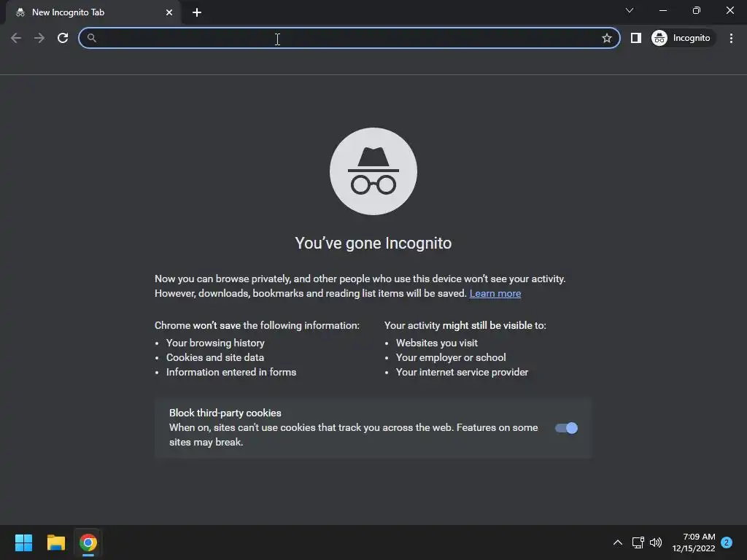Bookmark this tab with the star icon
Image resolution: width=747 pixels, height=560 pixels.
click(x=606, y=38)
